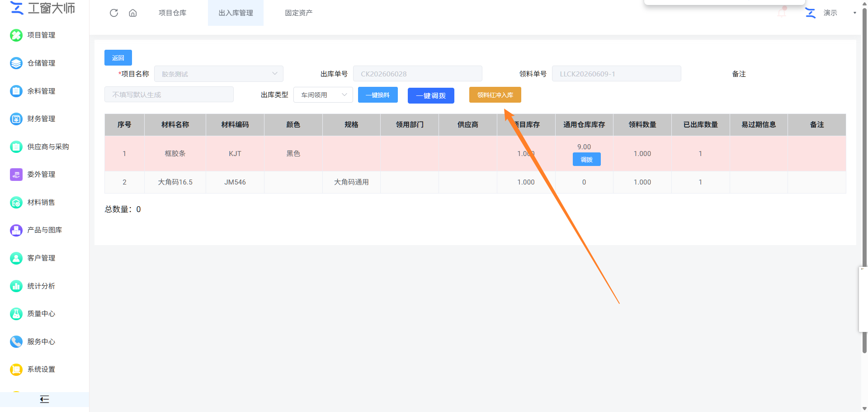Open 质量中心 flask icon

click(16, 314)
